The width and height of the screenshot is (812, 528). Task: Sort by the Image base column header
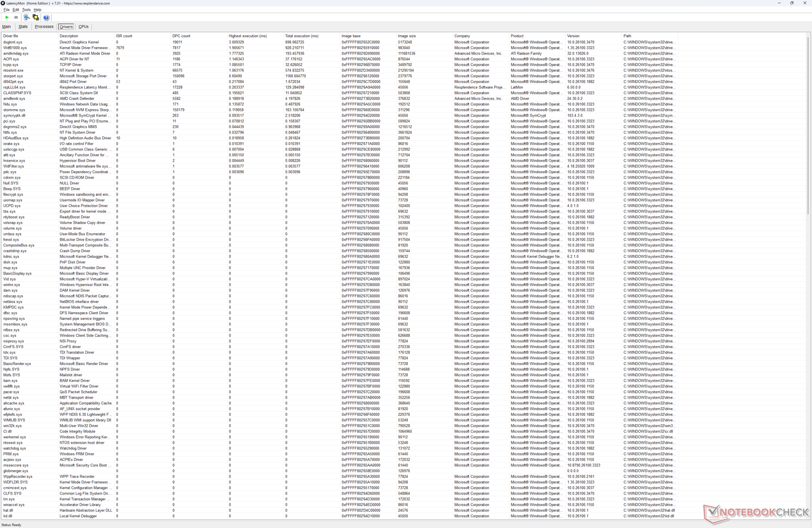[x=368, y=36]
